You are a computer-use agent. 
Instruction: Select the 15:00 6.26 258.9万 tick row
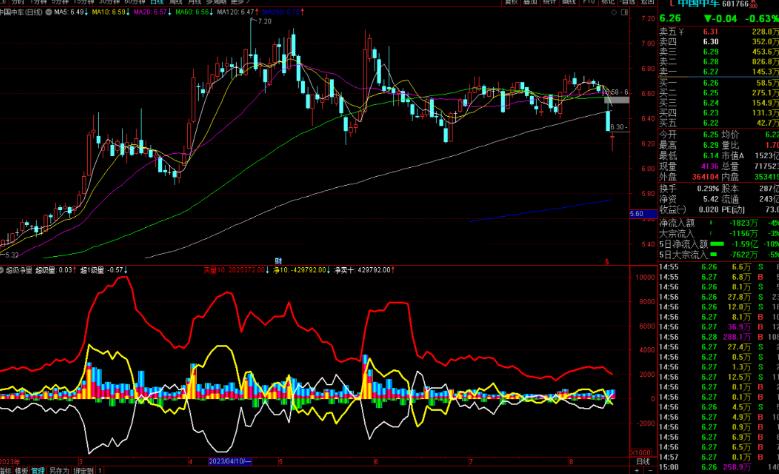click(x=719, y=468)
